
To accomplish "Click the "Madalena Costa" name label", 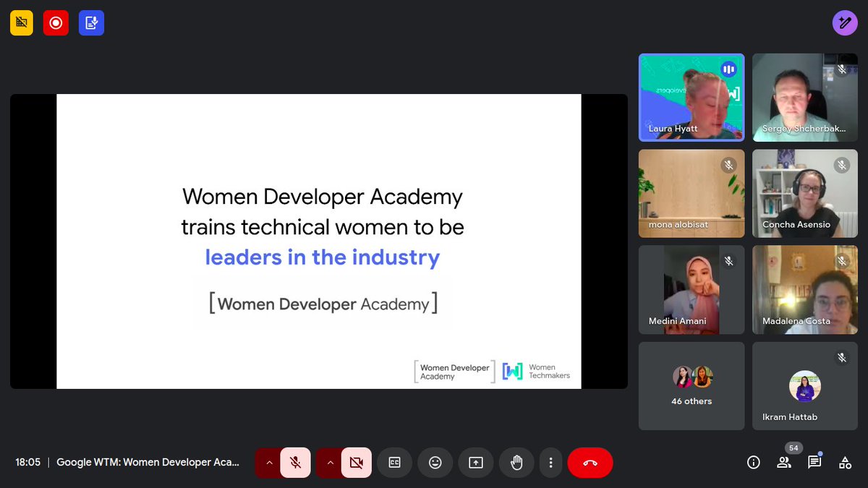I will point(796,321).
